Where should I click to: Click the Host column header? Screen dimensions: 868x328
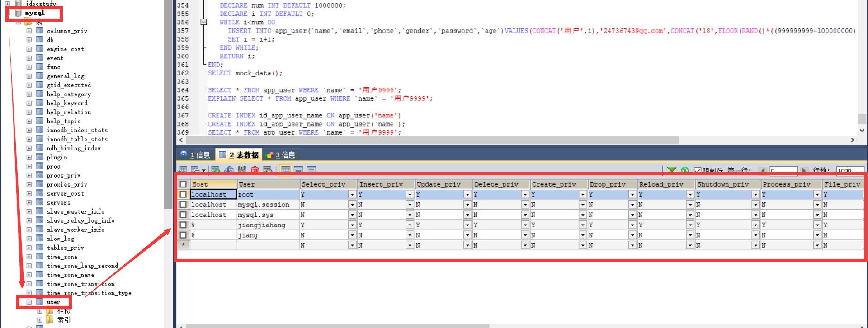[214, 184]
